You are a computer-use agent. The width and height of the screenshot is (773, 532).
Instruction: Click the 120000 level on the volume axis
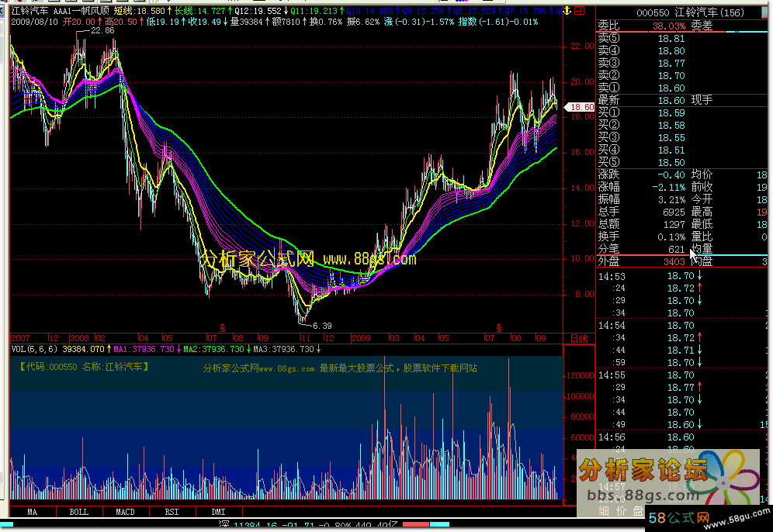point(581,375)
